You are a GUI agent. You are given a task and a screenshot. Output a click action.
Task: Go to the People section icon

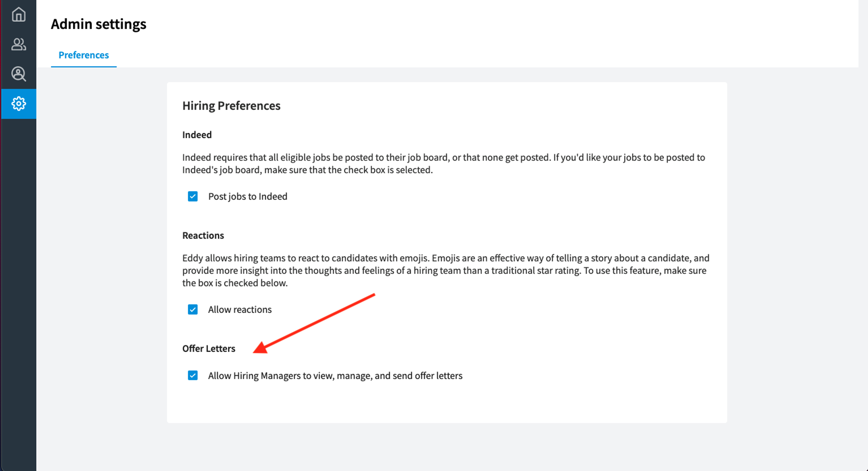[19, 44]
